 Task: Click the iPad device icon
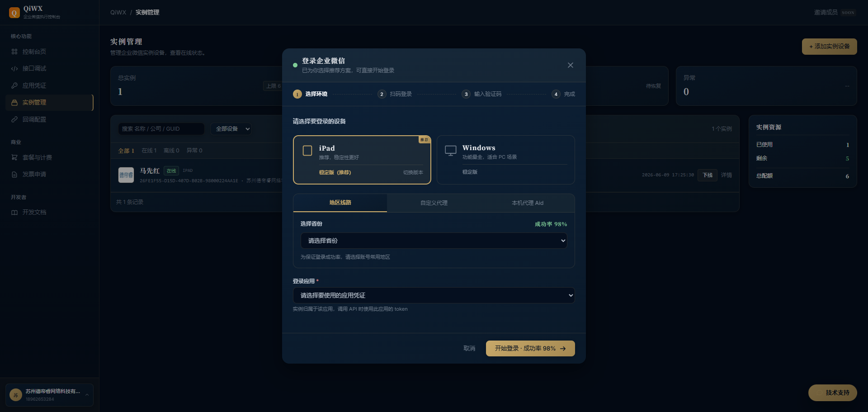(x=307, y=151)
